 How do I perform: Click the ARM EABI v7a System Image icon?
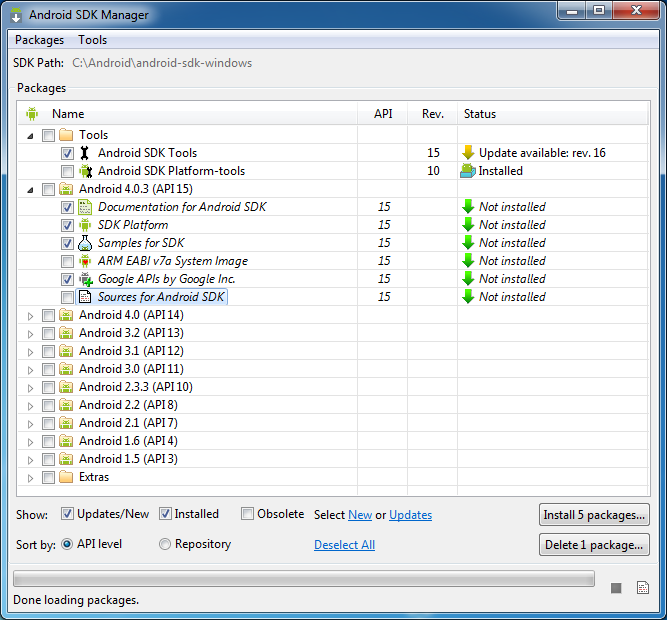point(85,261)
